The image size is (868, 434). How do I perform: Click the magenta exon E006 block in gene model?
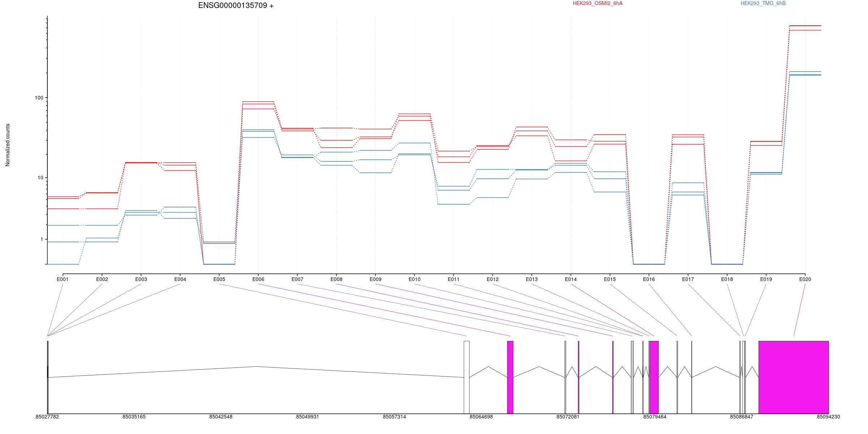(x=510, y=377)
